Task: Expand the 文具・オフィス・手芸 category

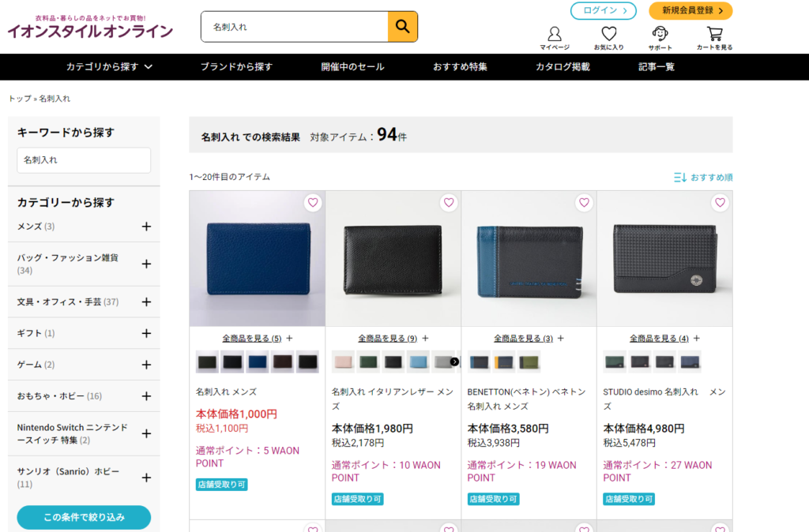Action: (x=146, y=302)
